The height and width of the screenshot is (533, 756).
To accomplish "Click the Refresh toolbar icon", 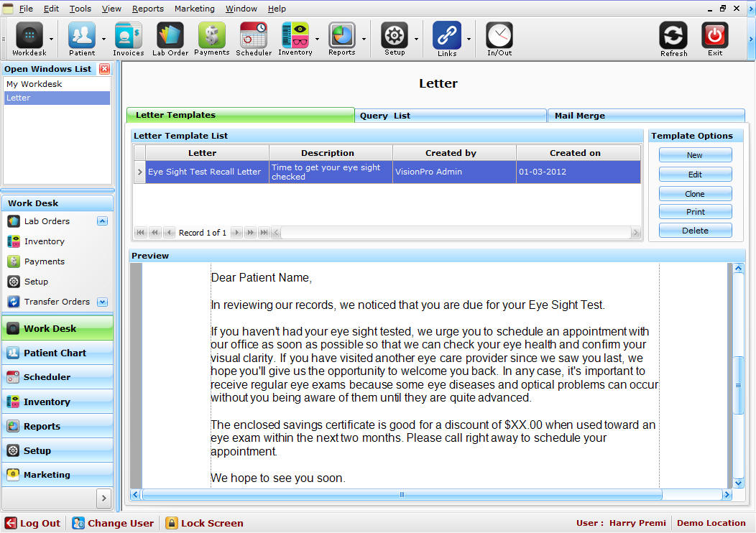I will pos(673,37).
